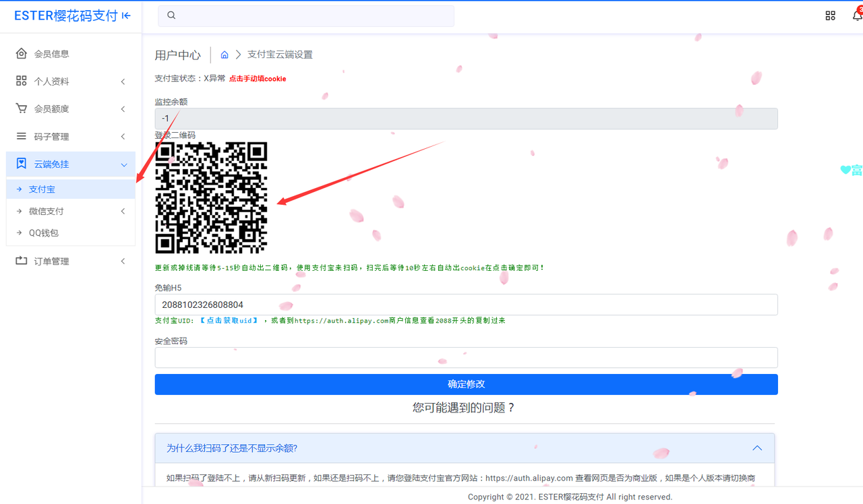This screenshot has height=504, width=863.
Task: Open the 会员额度 menu
Action: pyautogui.click(x=71, y=108)
